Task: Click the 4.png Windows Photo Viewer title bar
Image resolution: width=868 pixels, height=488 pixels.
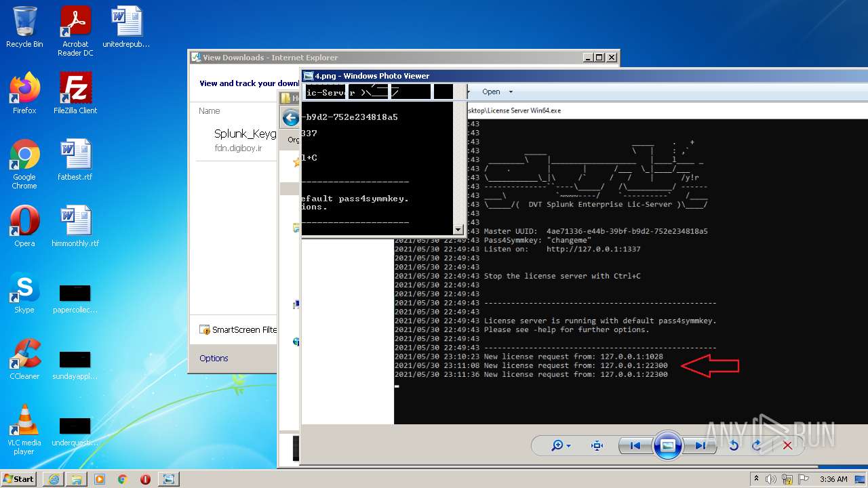Action: pyautogui.click(x=583, y=76)
